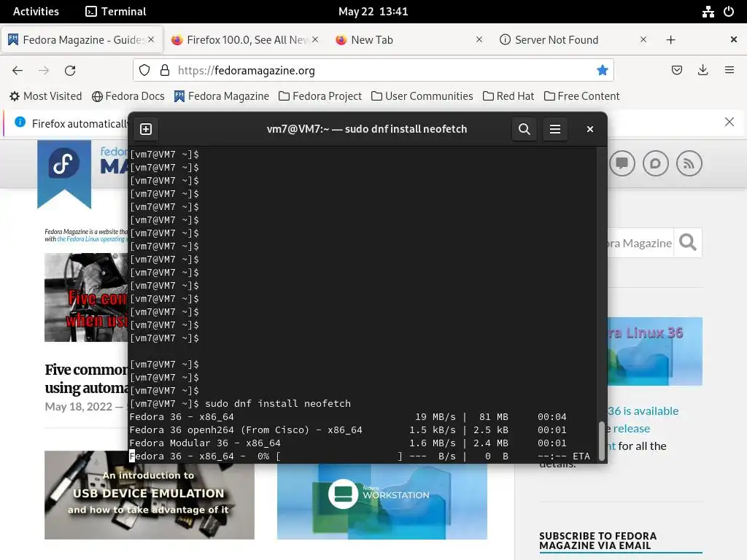Viewport: 747px width, 560px height.
Task: Go back in Firefox with the back arrow
Action: (x=18, y=71)
